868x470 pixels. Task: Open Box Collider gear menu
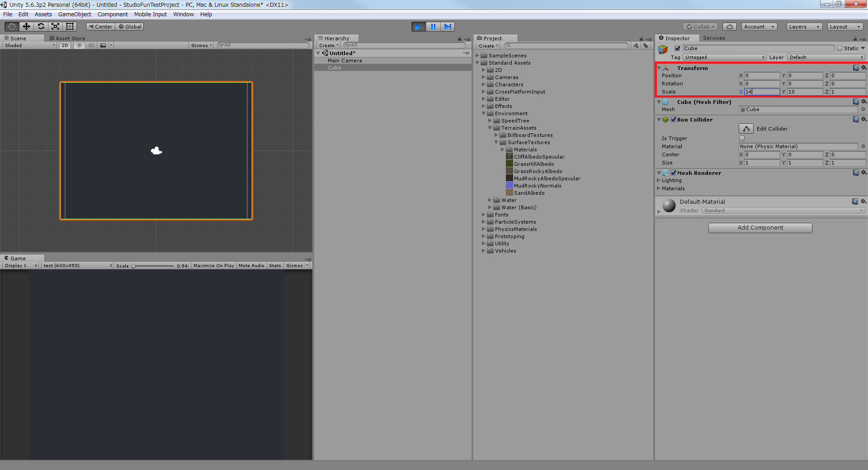pos(863,119)
